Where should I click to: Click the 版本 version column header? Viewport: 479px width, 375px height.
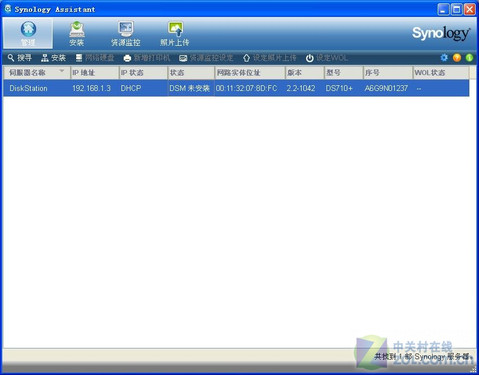coord(305,72)
